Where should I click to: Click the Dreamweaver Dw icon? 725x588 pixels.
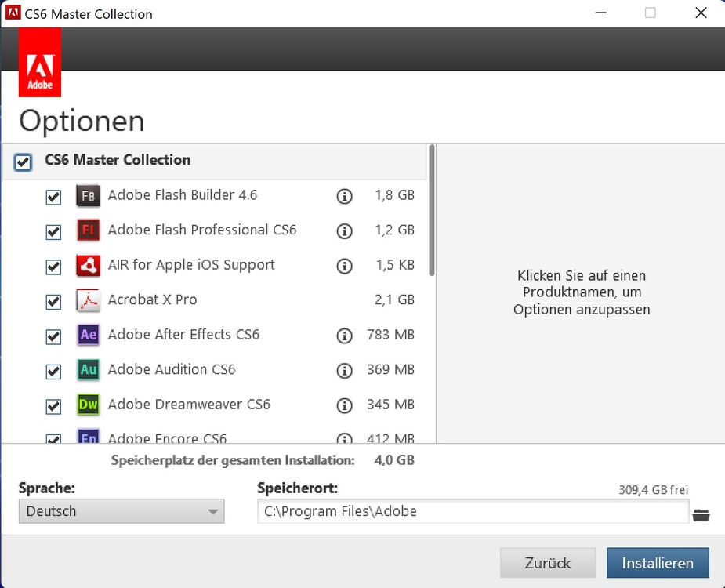click(88, 405)
